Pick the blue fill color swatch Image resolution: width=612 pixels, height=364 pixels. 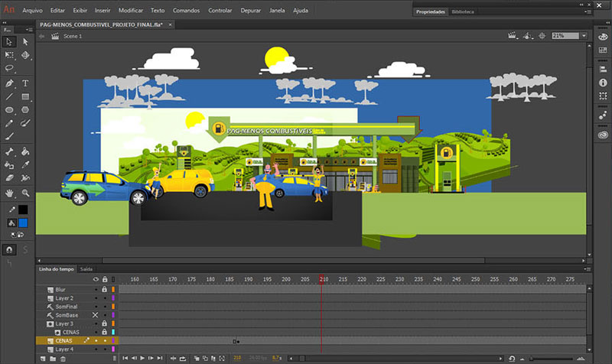23,223
